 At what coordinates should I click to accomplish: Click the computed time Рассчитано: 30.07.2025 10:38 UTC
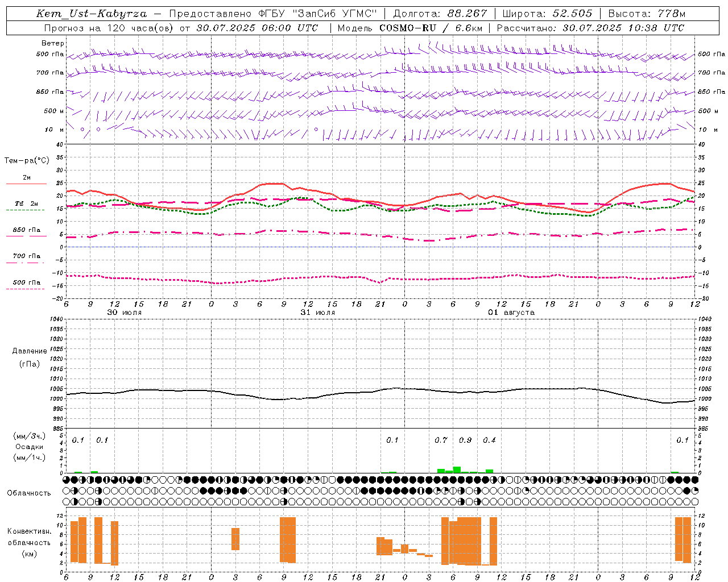click(590, 28)
